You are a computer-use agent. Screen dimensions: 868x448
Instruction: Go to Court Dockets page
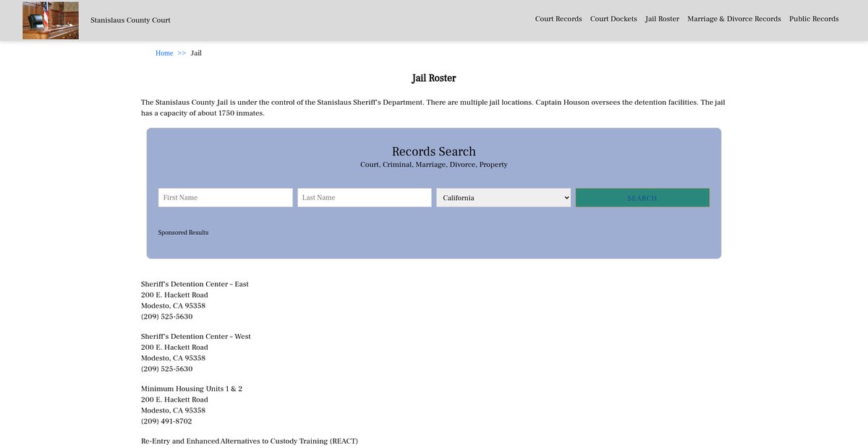click(613, 19)
